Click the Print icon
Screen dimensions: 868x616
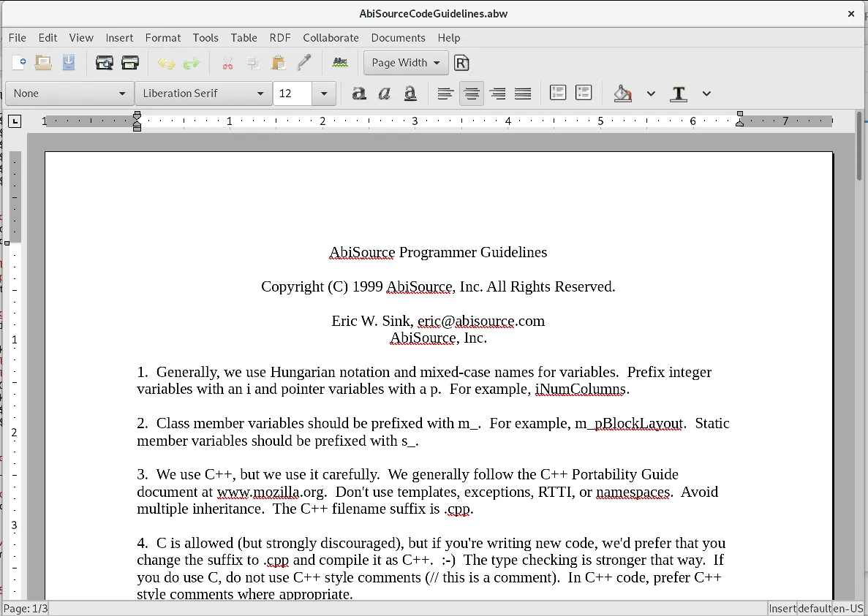(130, 63)
